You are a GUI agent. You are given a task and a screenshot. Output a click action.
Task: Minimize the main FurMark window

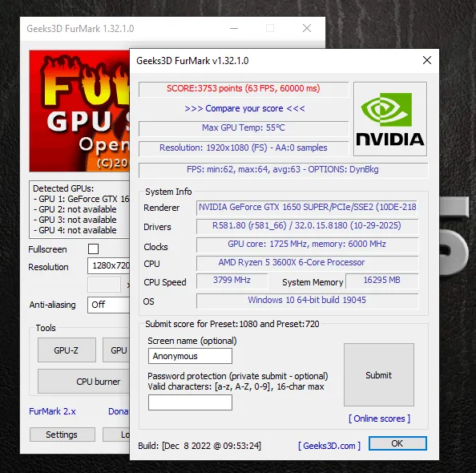[234, 28]
